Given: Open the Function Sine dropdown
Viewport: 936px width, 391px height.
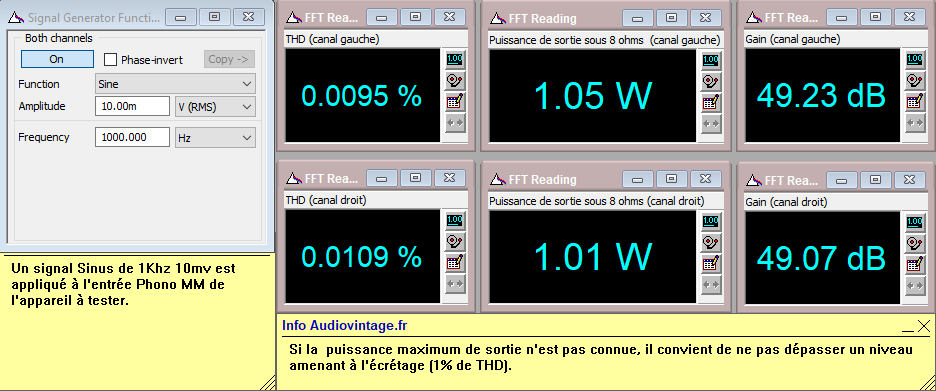Looking at the screenshot, I should 176,84.
